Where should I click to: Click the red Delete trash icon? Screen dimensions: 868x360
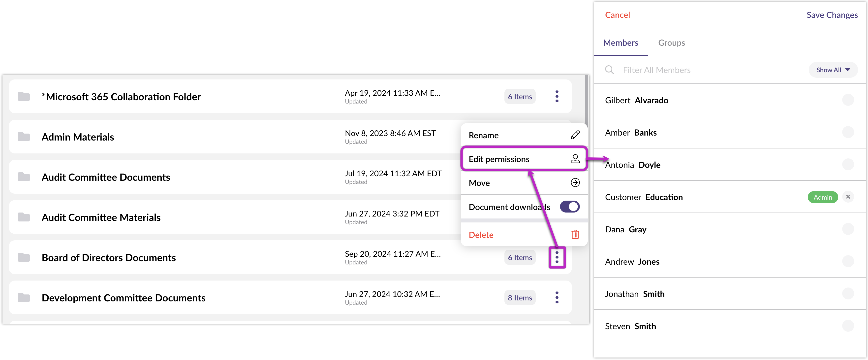tap(575, 234)
